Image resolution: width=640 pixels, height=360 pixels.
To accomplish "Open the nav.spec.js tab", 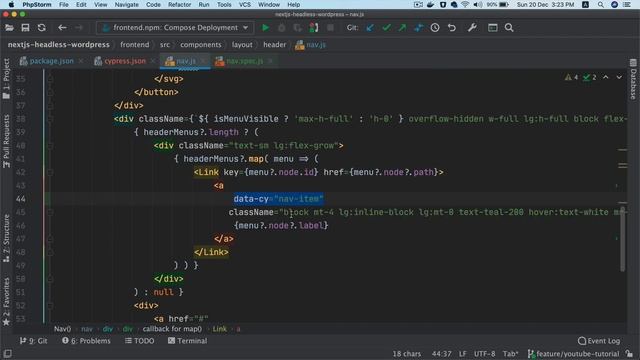I will point(244,61).
